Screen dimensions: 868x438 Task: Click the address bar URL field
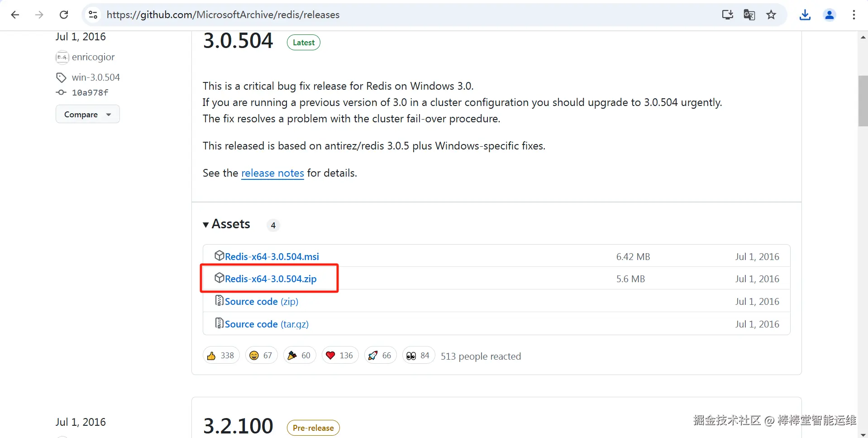tap(362, 15)
